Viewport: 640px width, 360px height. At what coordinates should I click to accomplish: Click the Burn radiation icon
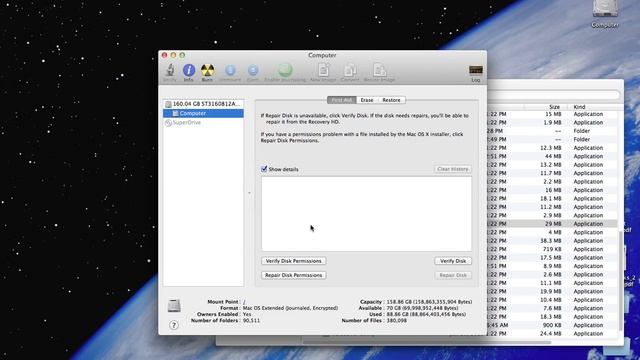207,70
